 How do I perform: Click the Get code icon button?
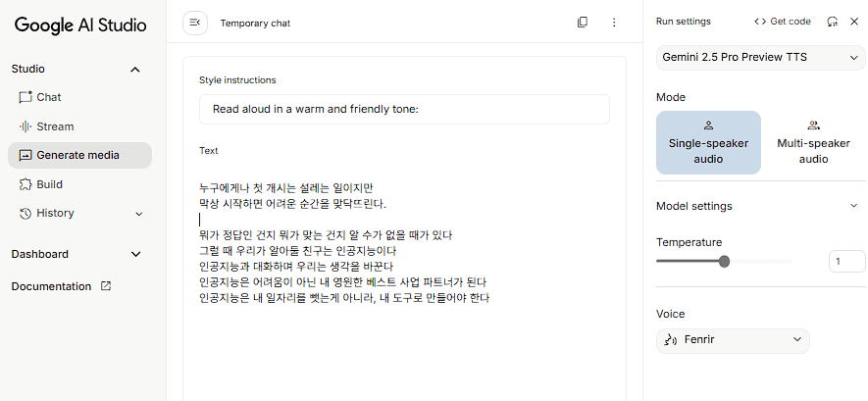click(783, 22)
